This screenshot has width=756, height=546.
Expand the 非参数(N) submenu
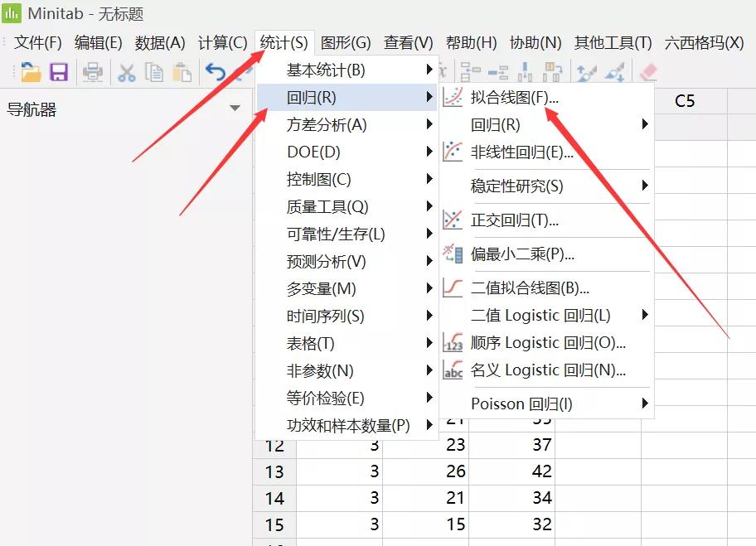[x=346, y=370]
